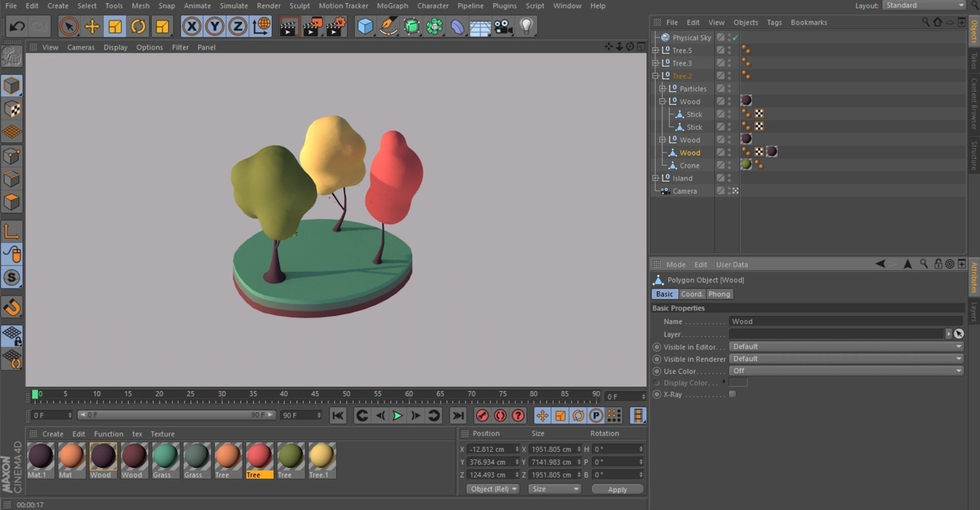Image resolution: width=980 pixels, height=510 pixels.
Task: Activate the Scale tool
Action: [x=115, y=27]
